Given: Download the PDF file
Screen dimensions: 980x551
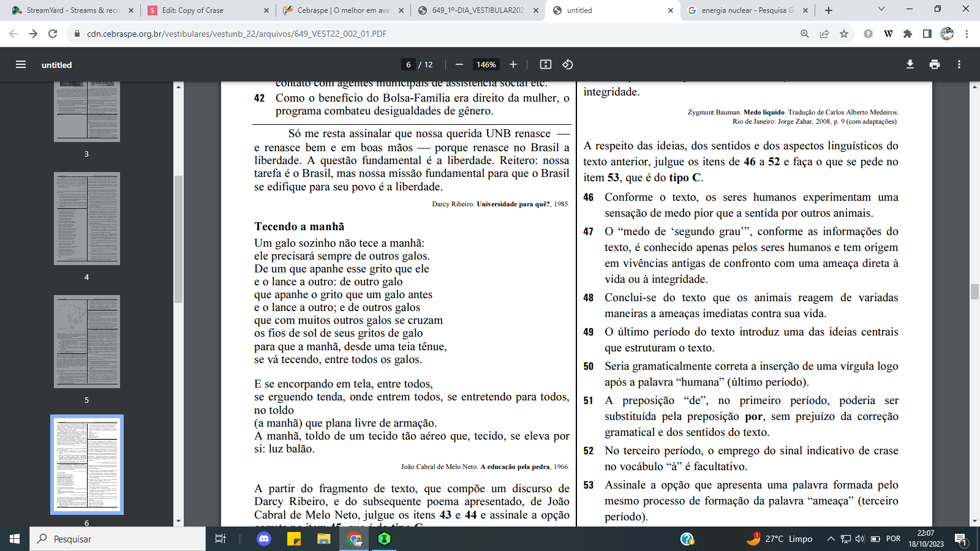Looking at the screenshot, I should pos(910,64).
